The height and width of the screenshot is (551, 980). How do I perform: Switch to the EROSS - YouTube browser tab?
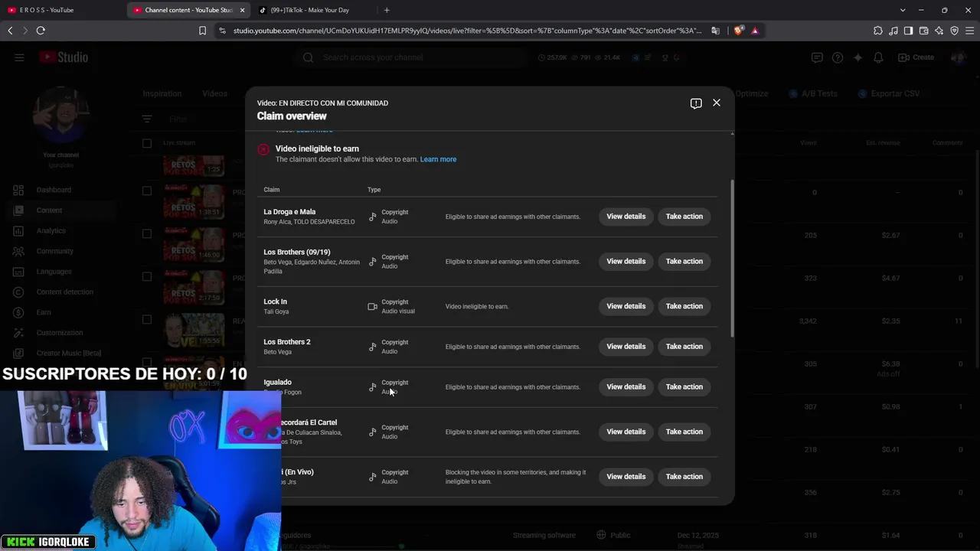[61, 10]
